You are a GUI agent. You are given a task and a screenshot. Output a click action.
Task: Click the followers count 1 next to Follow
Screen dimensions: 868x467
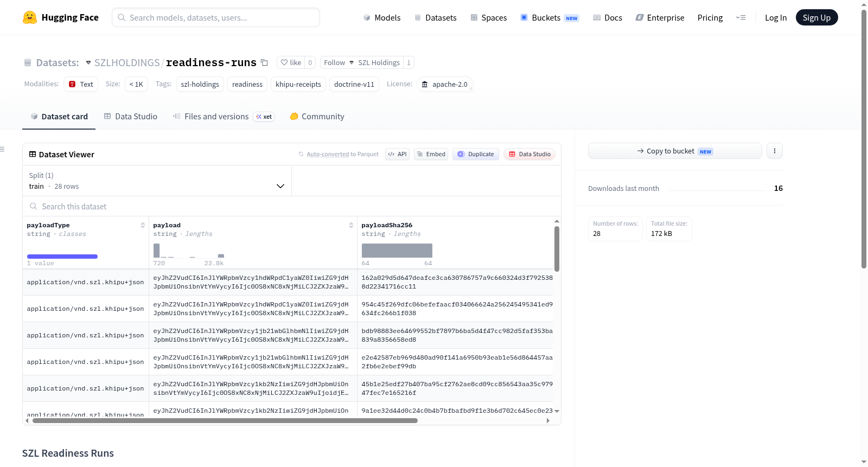409,62
